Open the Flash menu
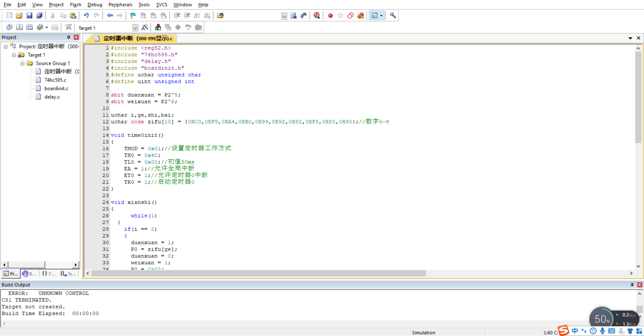644x336 pixels. [75, 5]
